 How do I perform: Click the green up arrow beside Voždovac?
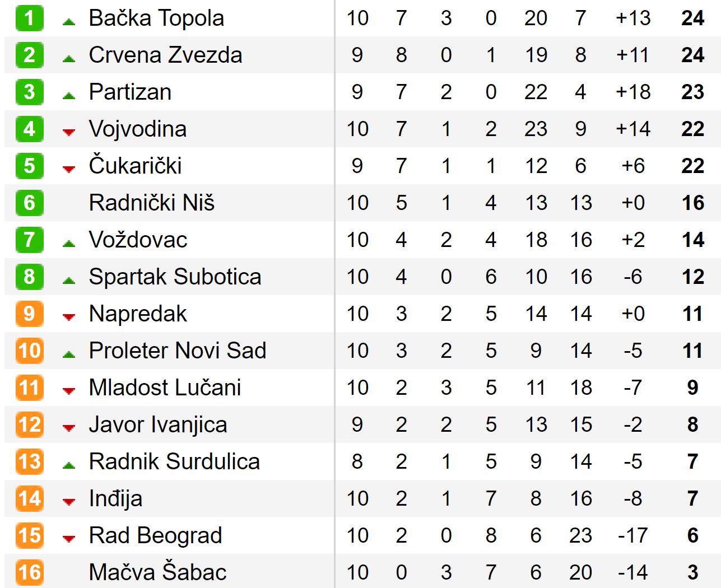pos(69,243)
